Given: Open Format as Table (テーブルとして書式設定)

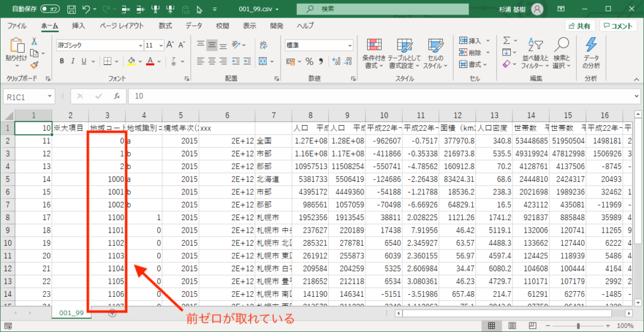Looking at the screenshot, I should (404, 53).
